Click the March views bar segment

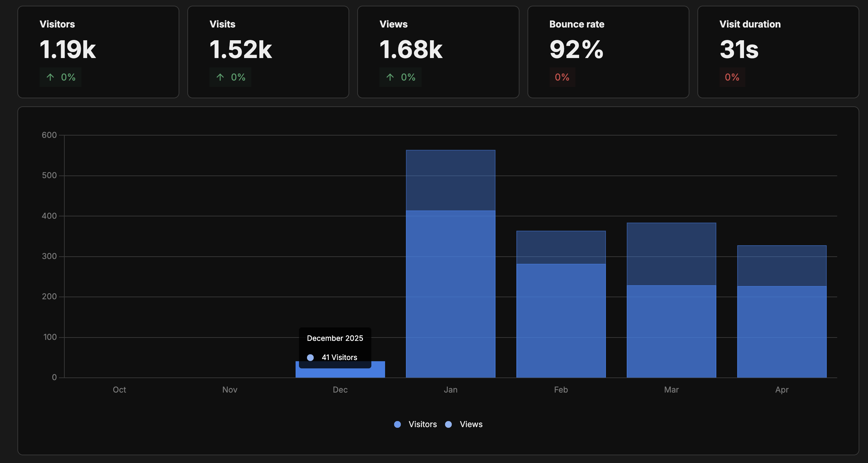671,254
